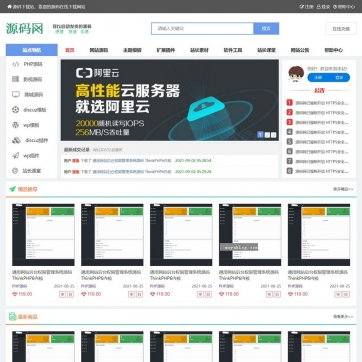Open first product thumbnail in 精品推荐
The width and height of the screenshot is (362, 362).
click(x=43, y=235)
